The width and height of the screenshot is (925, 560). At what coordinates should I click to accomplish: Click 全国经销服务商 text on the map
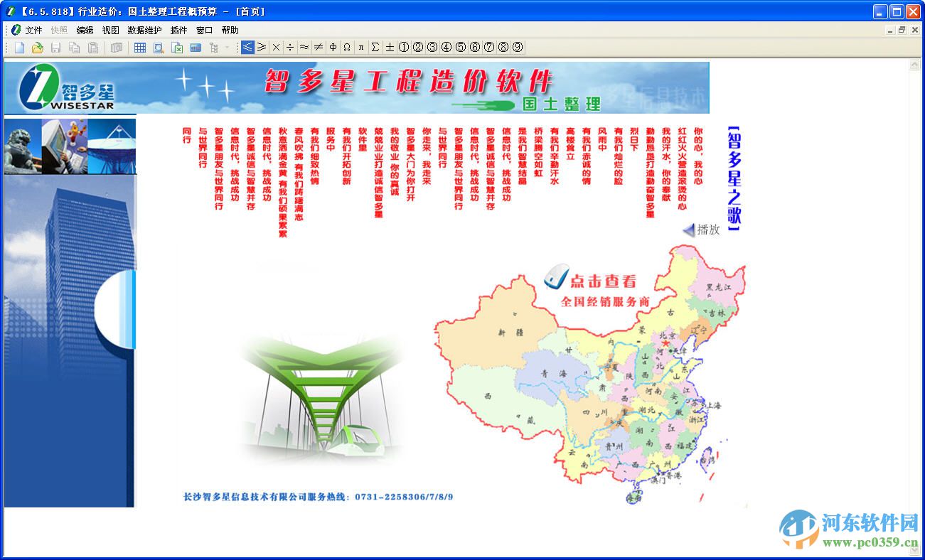point(605,301)
